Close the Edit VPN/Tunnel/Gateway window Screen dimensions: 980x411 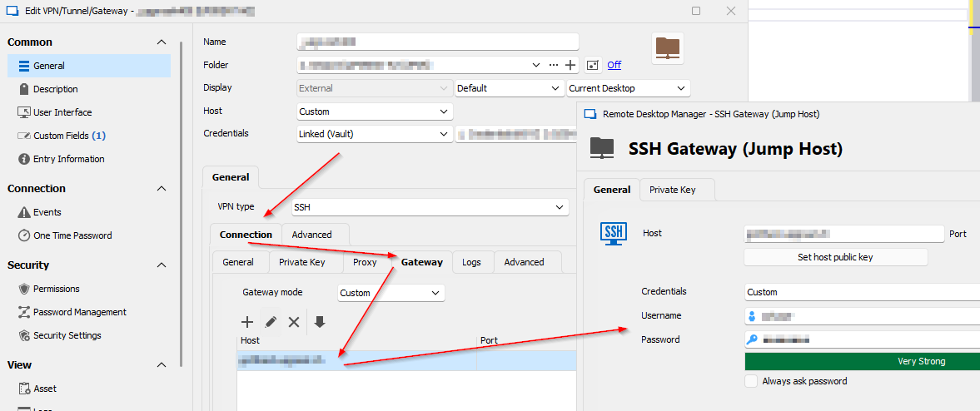tap(730, 11)
